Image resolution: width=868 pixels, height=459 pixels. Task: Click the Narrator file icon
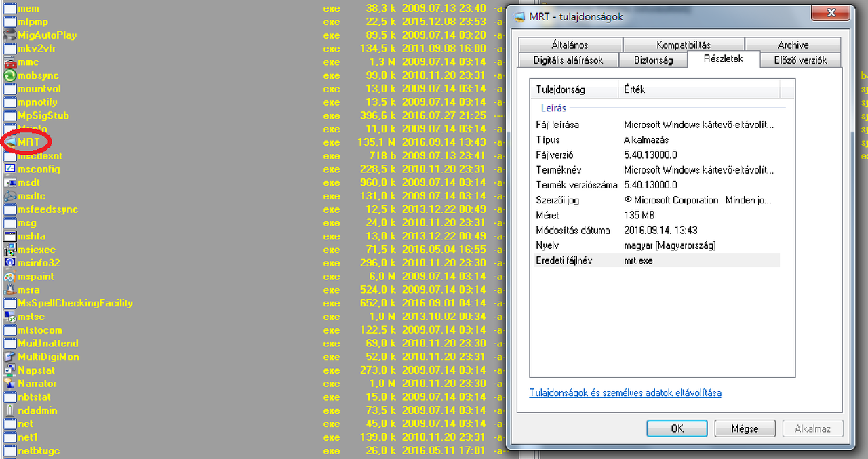click(9, 384)
